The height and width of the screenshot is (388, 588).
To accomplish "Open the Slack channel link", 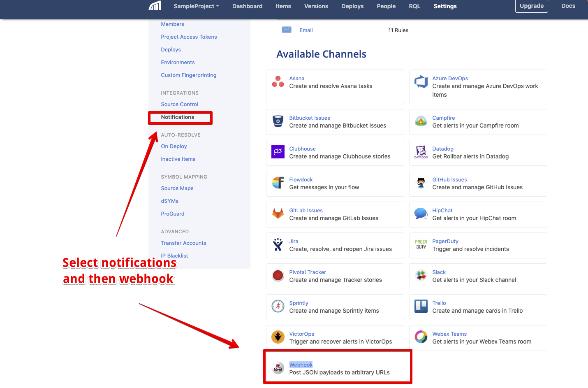I will pos(439,272).
